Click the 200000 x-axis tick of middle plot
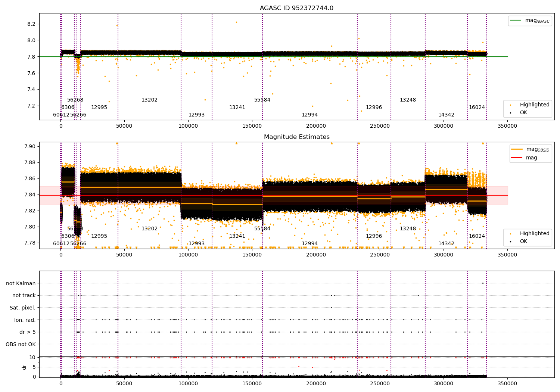 click(316, 255)
